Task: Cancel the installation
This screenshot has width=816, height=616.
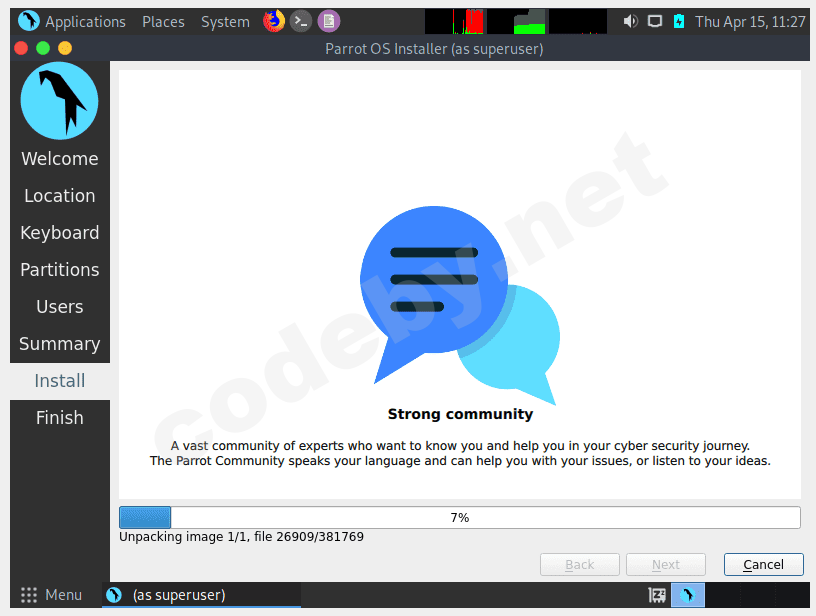Action: pos(763,564)
